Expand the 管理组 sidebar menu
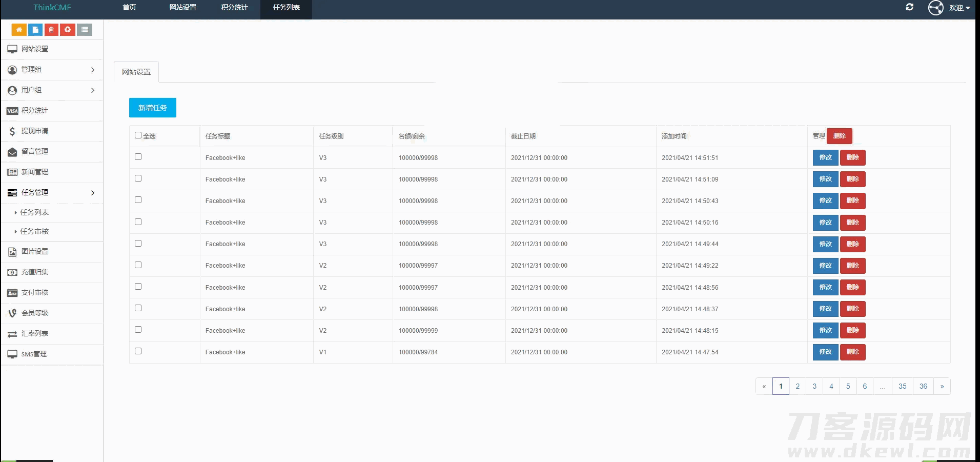This screenshot has height=462, width=980. coord(51,69)
